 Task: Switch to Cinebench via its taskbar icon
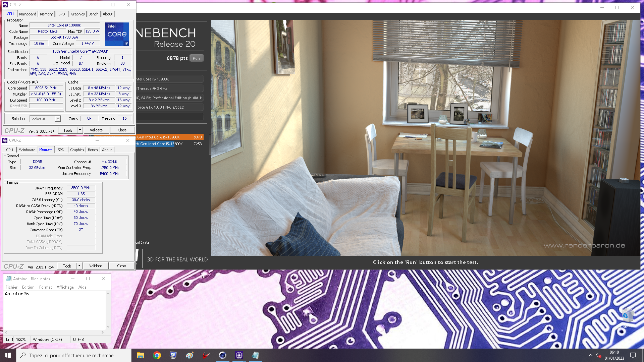point(222,355)
